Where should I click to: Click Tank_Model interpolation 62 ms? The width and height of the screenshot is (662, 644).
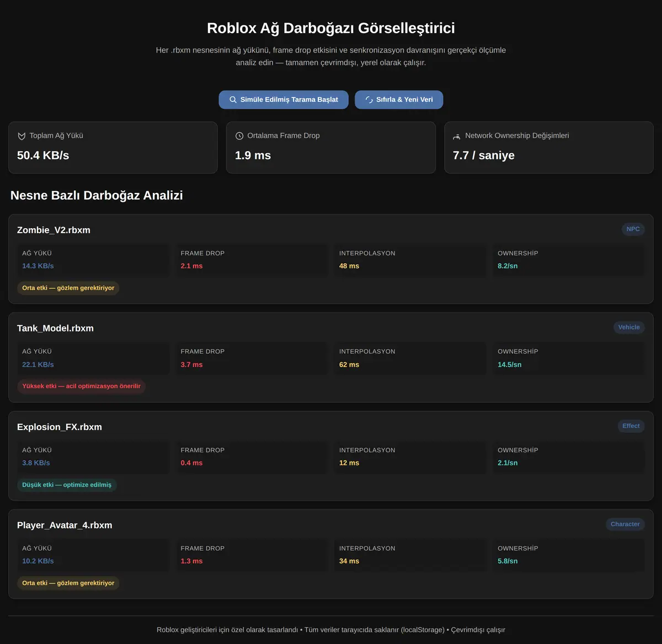coord(349,364)
